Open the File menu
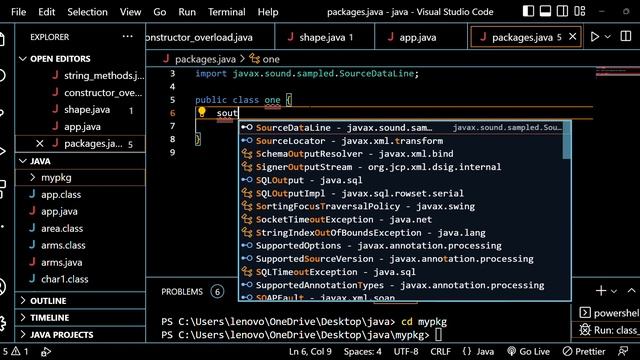Screen dimensions: 640x360 (x=18, y=12)
